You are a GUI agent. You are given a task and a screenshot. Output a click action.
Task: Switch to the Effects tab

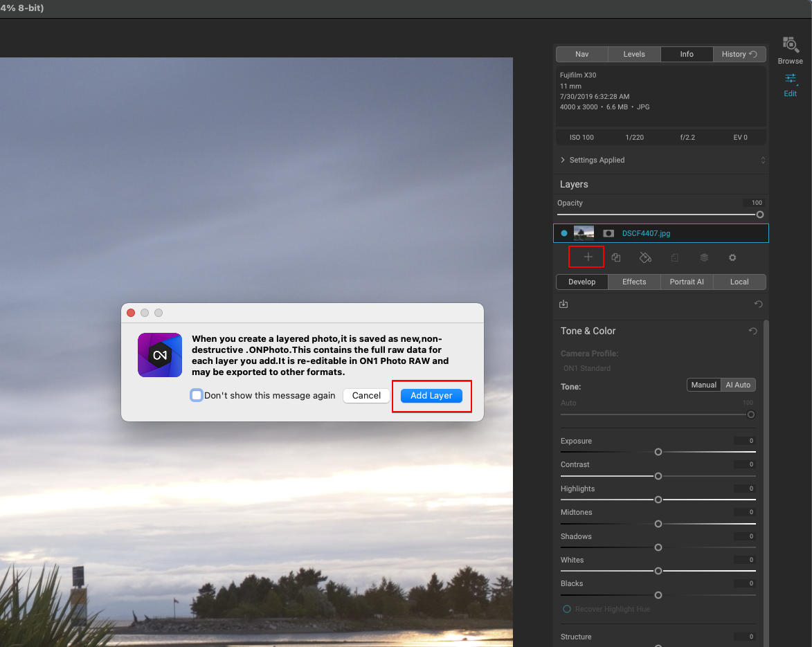634,282
